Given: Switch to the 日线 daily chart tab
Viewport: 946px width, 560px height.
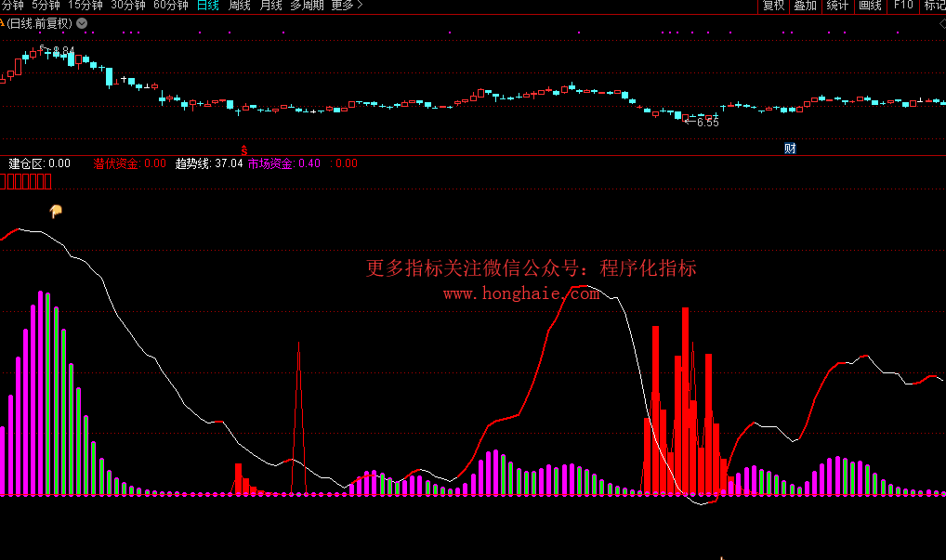Looking at the screenshot, I should 208,6.
